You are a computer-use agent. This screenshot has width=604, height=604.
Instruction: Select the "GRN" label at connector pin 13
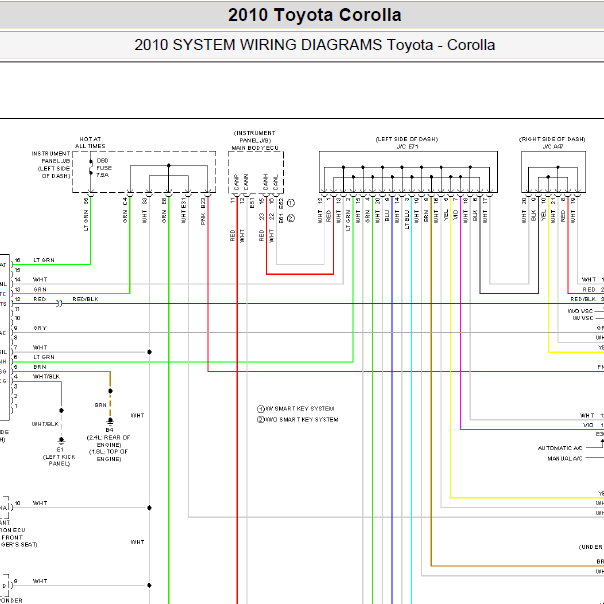(40, 289)
